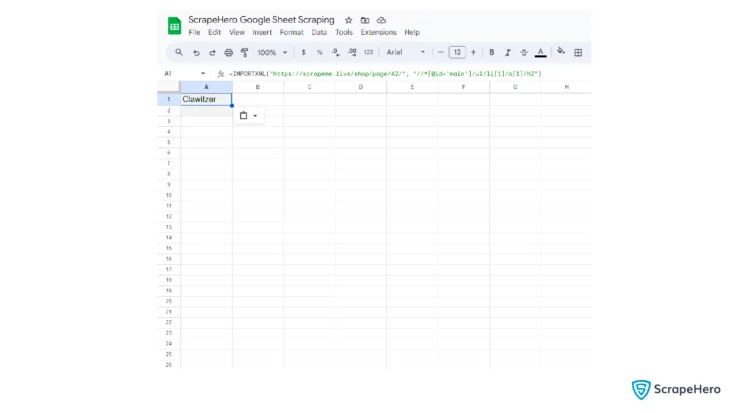Open the View menu
This screenshot has height=413, width=744.
pyautogui.click(x=237, y=32)
